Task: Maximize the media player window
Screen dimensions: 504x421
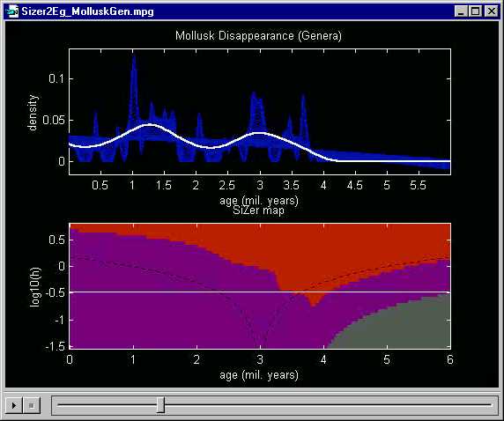Action: (476, 11)
